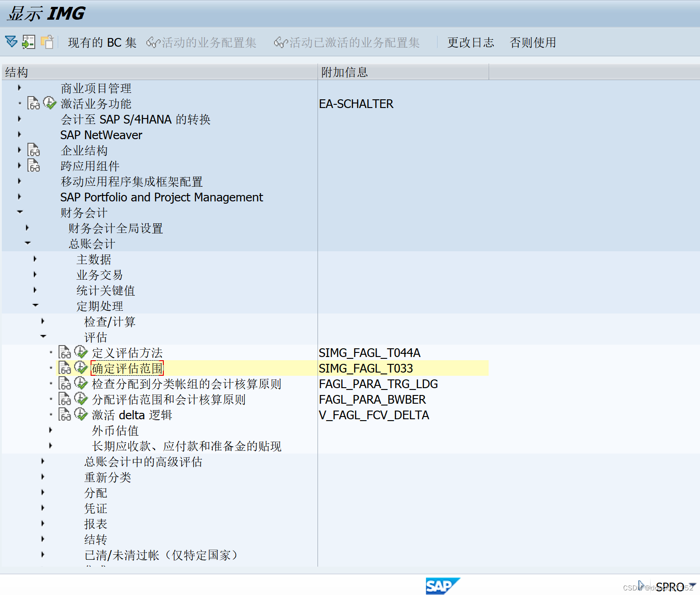The width and height of the screenshot is (700, 595).
Task: Expand the 结转 node
Action: (x=43, y=539)
